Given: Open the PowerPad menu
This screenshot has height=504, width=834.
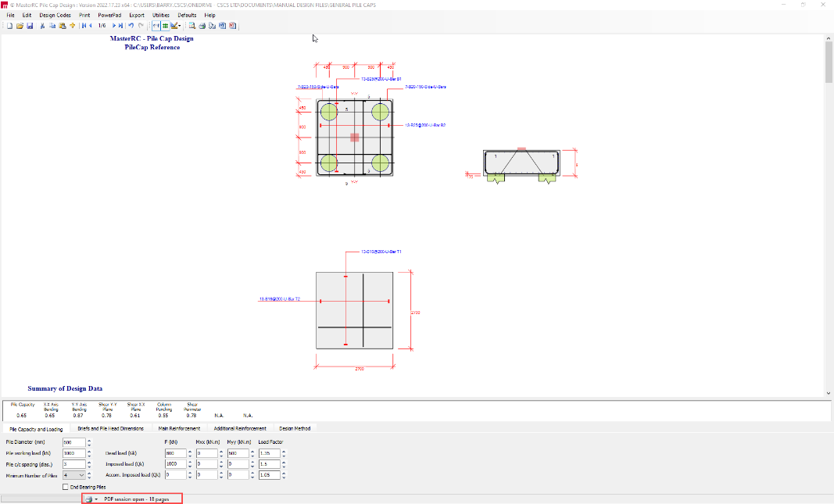Looking at the screenshot, I should [109, 15].
